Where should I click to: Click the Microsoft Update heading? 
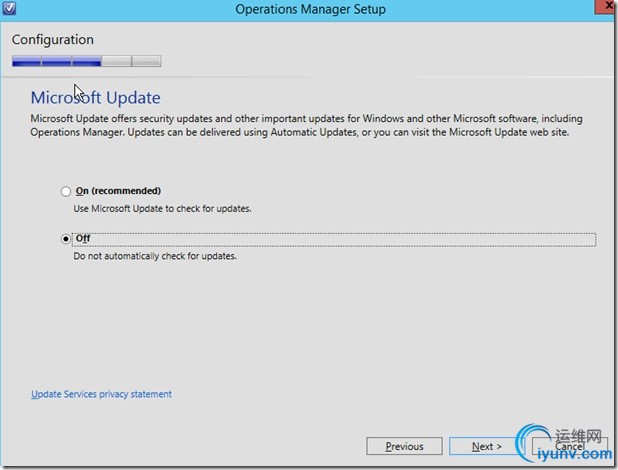click(96, 97)
